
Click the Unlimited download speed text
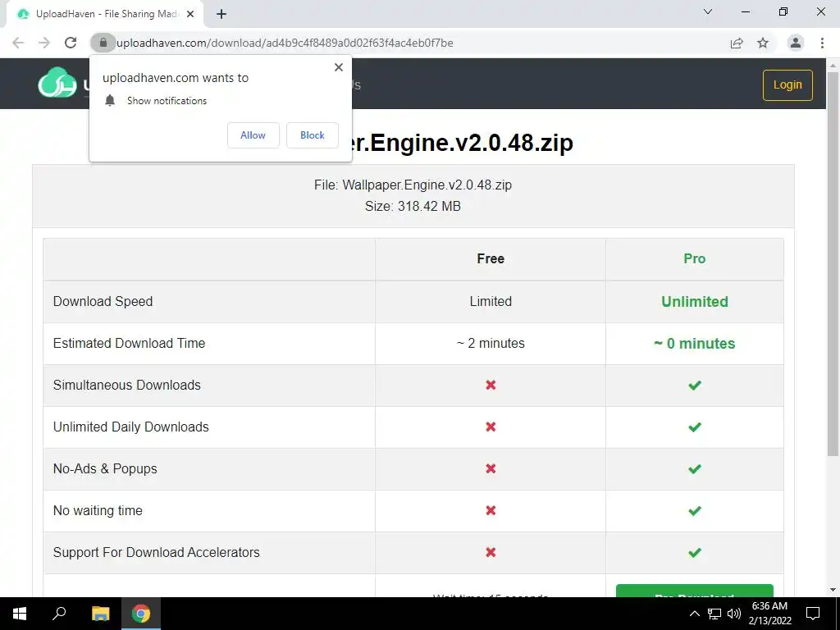(x=694, y=302)
